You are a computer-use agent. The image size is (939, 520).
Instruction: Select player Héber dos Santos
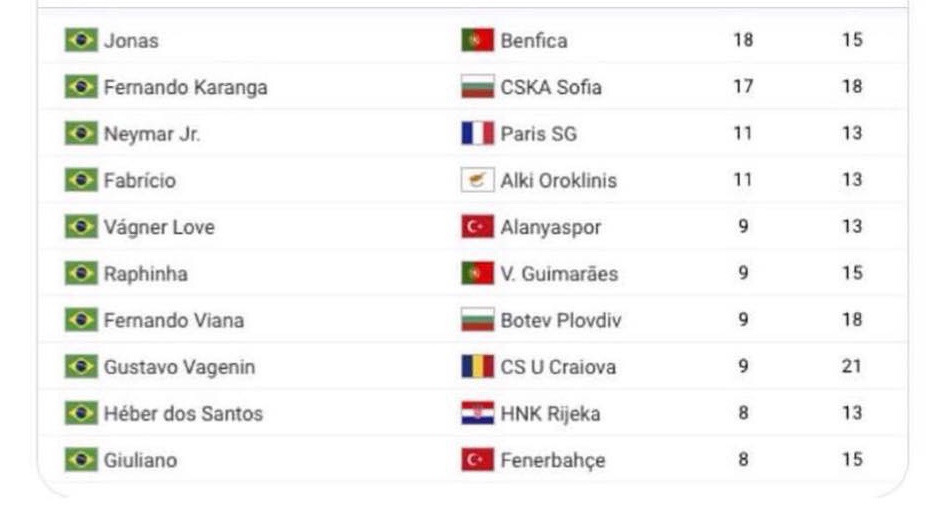183,413
